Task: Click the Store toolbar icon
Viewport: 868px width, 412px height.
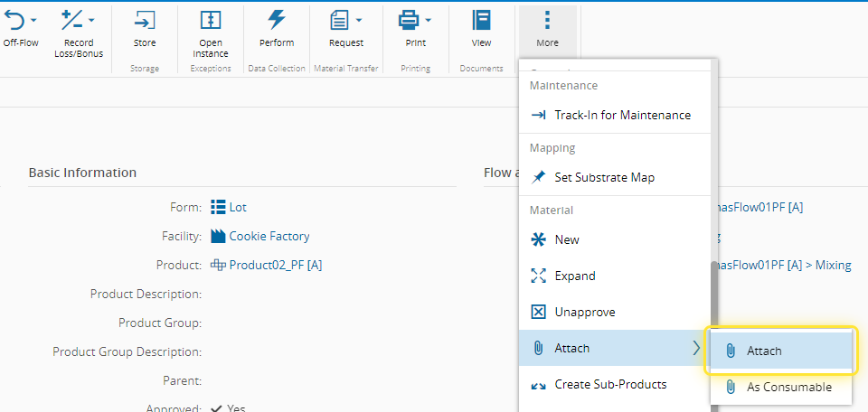Action: pos(144,20)
